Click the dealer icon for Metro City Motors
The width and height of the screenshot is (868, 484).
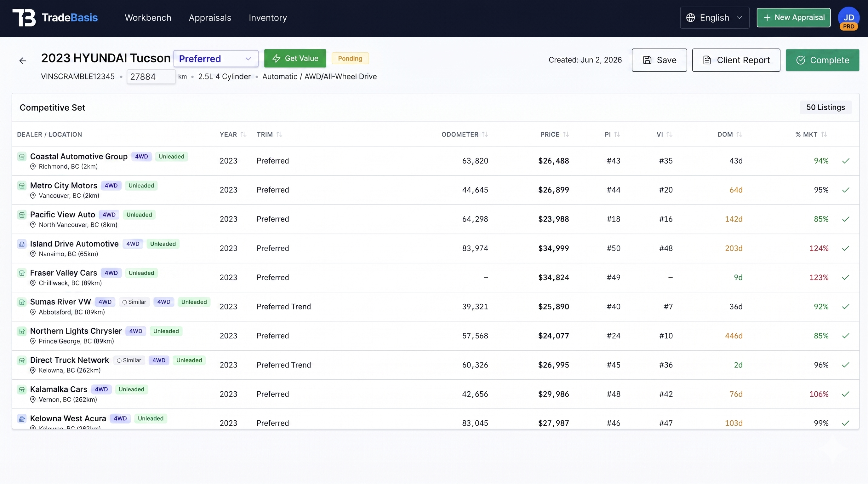(22, 186)
